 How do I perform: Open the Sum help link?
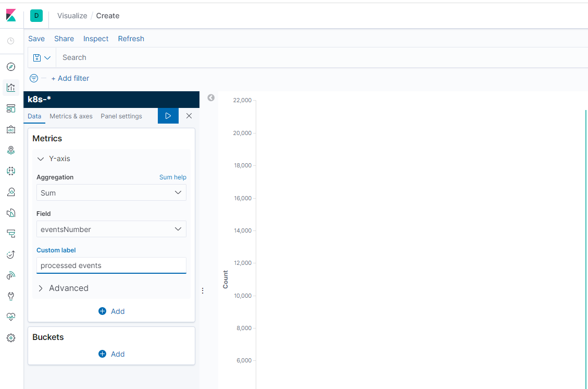[172, 177]
